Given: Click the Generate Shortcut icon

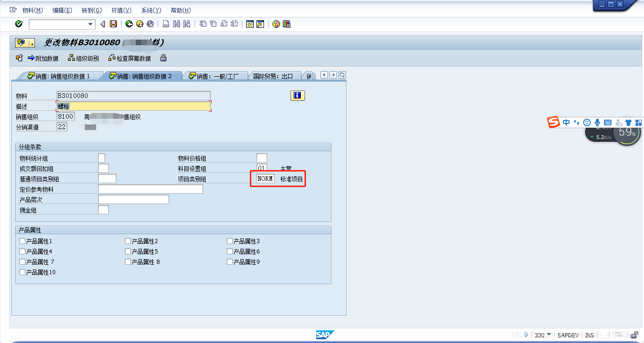Looking at the screenshot, I should click(260, 24).
